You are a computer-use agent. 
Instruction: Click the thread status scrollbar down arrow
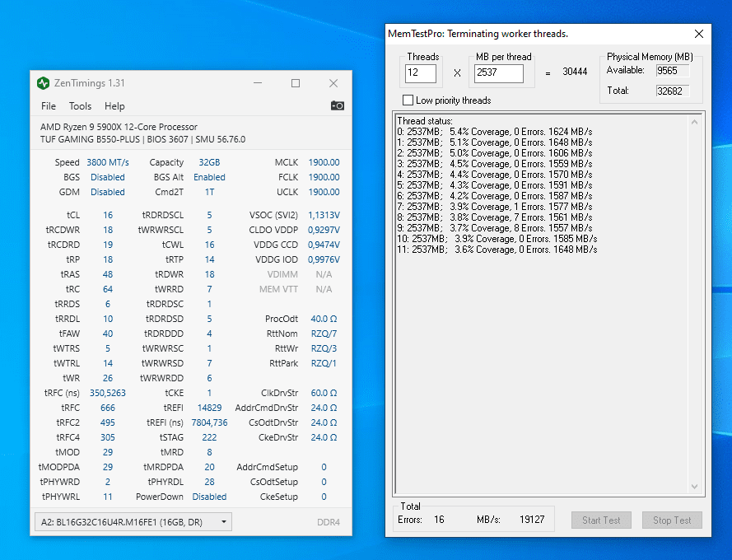(694, 487)
